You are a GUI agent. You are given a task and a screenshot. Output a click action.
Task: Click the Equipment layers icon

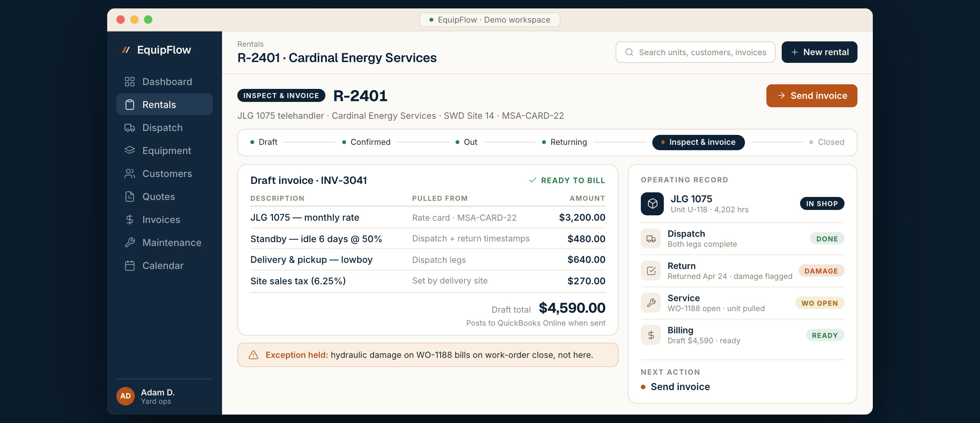[130, 151]
